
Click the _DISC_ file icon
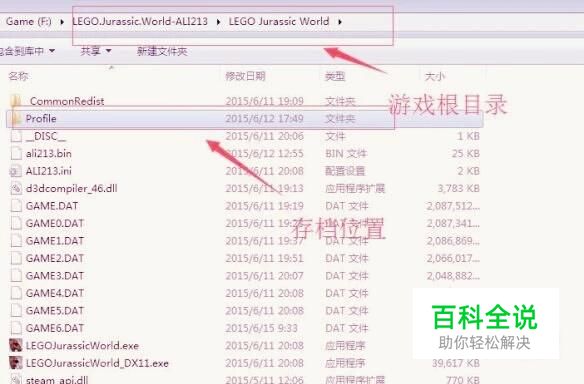tap(16, 136)
